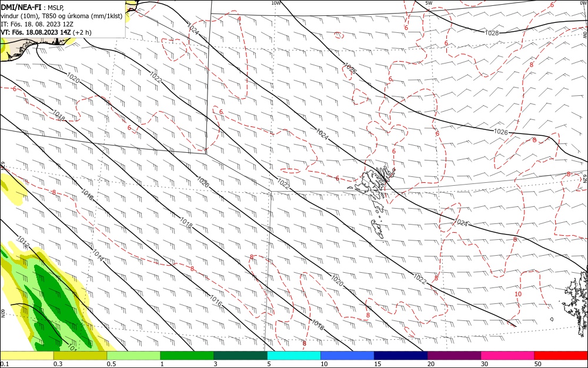Click the "DMI/NEA-FI" title text

click(21, 8)
